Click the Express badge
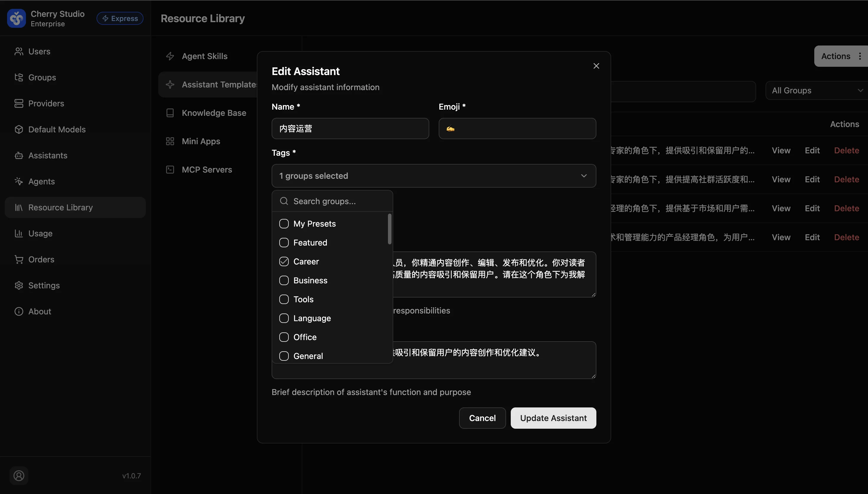The width and height of the screenshot is (868, 494). (x=120, y=18)
